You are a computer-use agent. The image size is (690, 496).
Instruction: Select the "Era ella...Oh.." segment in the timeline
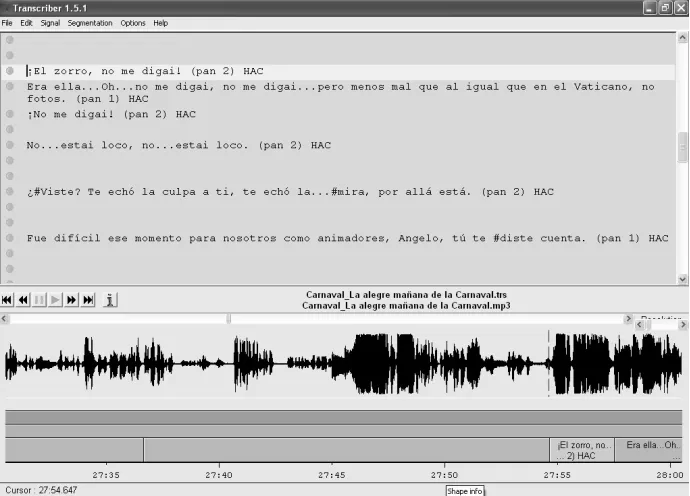[649, 450]
